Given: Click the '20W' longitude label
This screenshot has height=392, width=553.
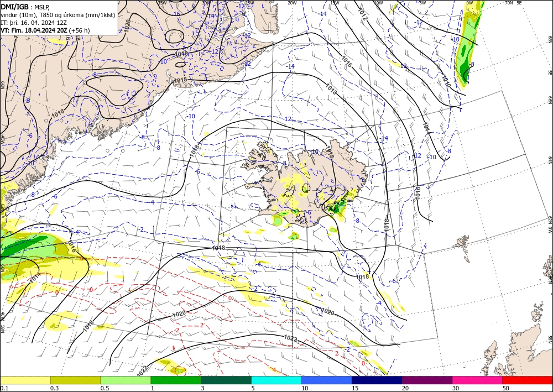Looking at the screenshot, I should coord(292,3).
